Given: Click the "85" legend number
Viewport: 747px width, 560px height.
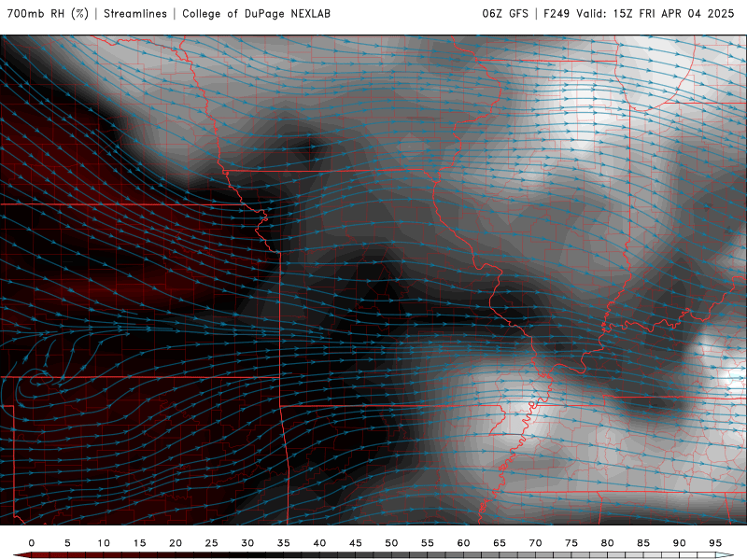Looking at the screenshot, I should click(643, 543).
